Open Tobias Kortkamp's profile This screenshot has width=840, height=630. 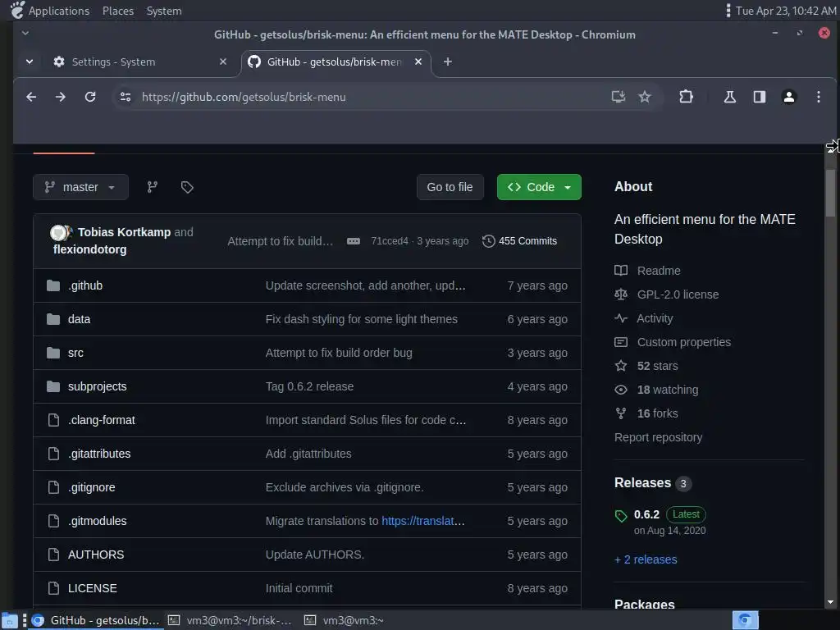click(125, 232)
